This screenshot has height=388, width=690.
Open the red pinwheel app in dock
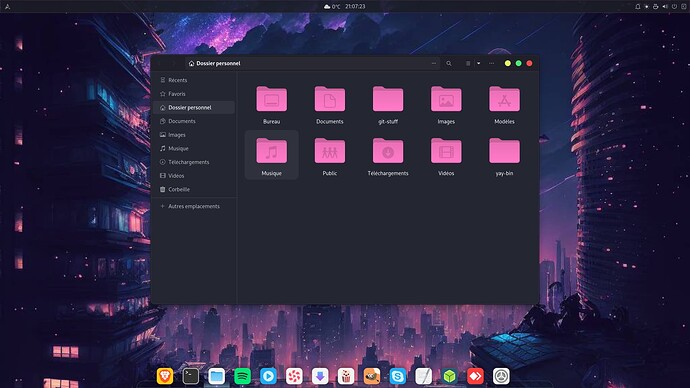point(294,376)
